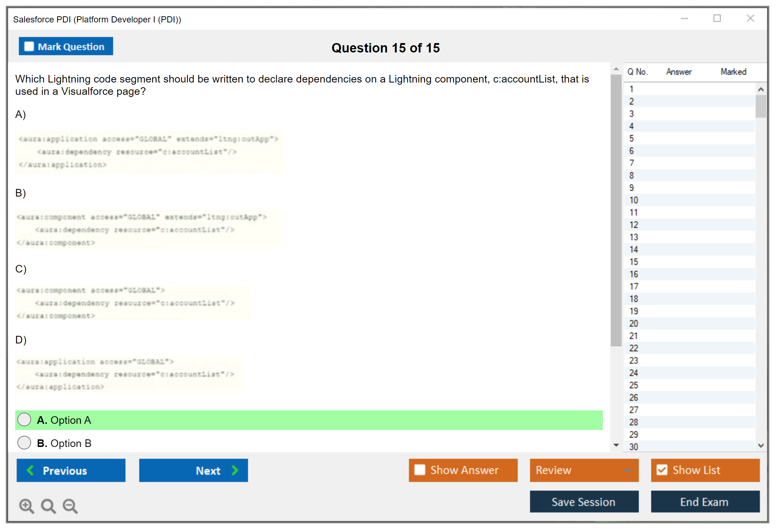Select radio button for Option B

pyautogui.click(x=24, y=443)
